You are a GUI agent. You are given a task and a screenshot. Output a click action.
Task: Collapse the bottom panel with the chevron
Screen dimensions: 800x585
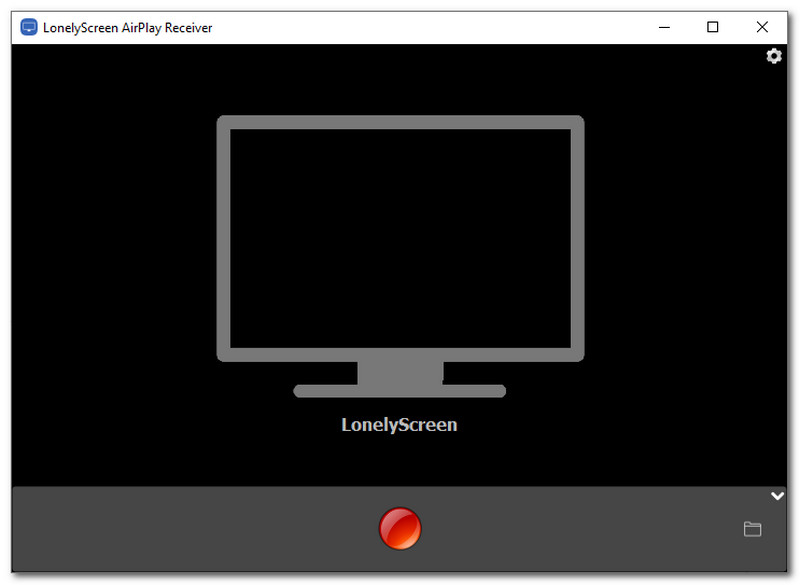click(x=777, y=495)
